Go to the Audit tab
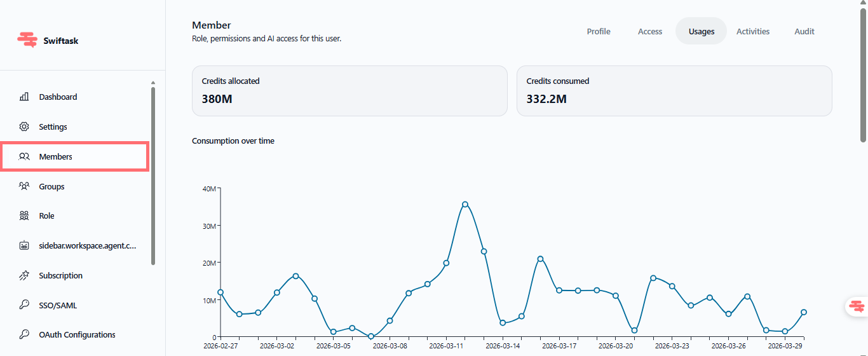Viewport: 868px width, 356px height. [x=804, y=31]
